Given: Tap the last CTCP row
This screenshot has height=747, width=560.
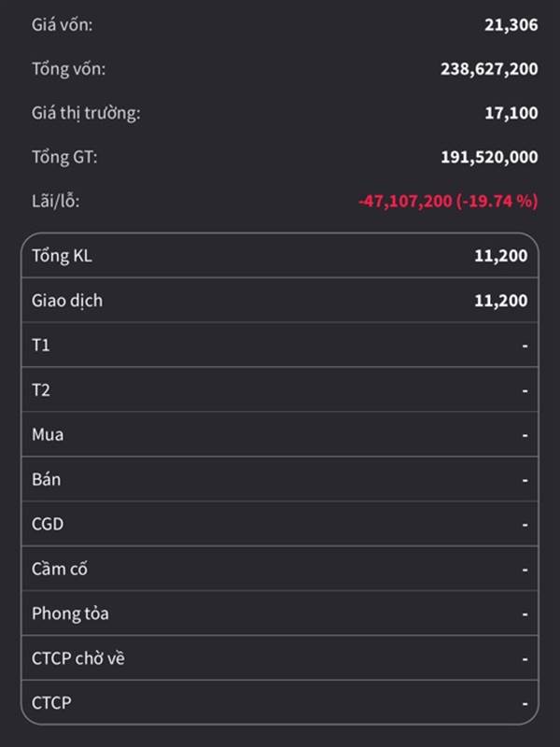Looking at the screenshot, I should point(280,703).
